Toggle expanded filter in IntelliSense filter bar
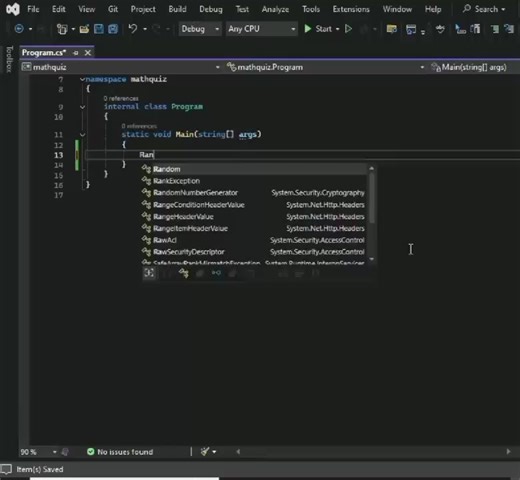Viewport: 520px width, 480px height. [x=149, y=273]
